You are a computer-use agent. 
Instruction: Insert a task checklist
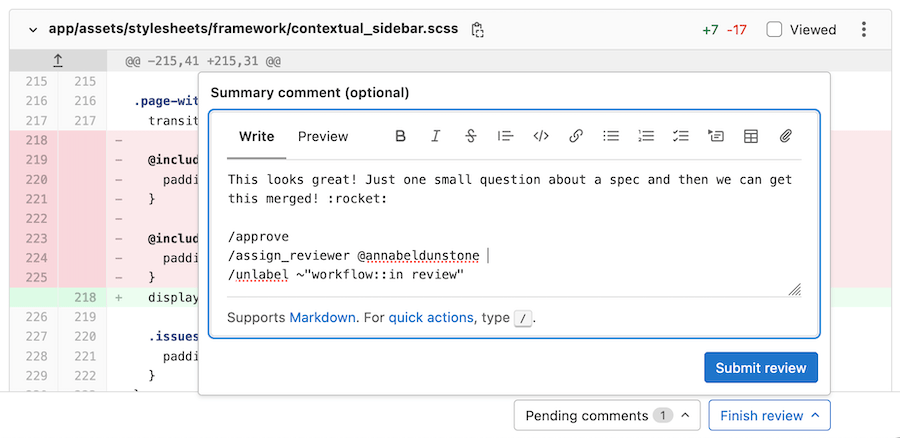[681, 136]
